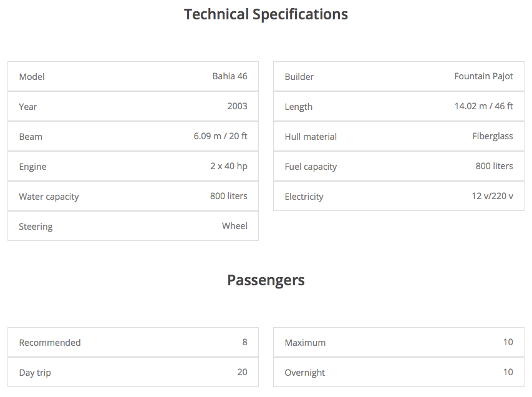This screenshot has height=397, width=532.
Task: Select the Electricity value 12 v/220 v
Action: tap(492, 196)
